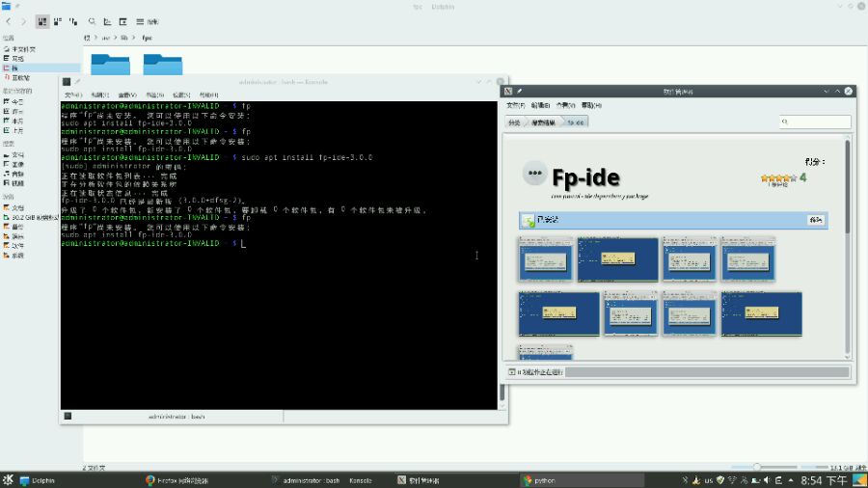Open Konsole View menu

(x=127, y=95)
